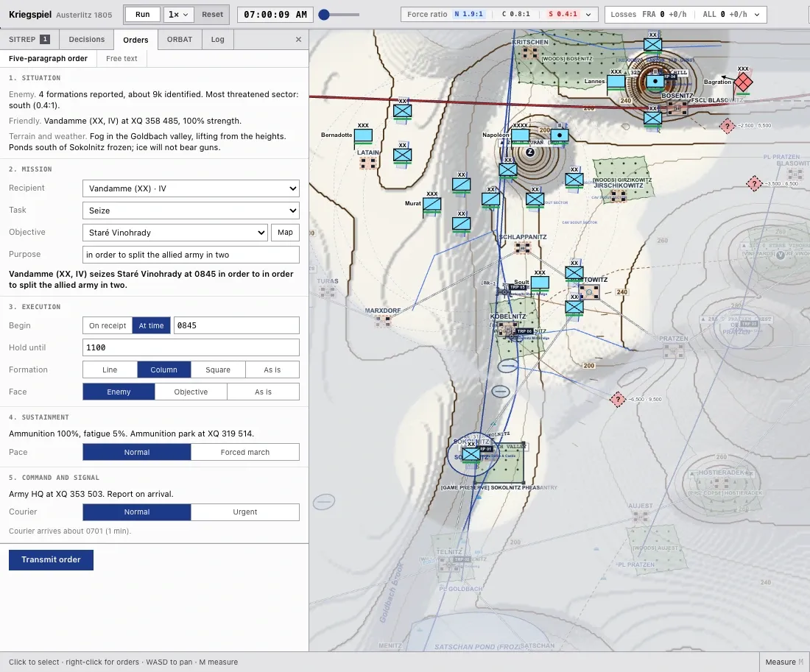Set Begin to On receipt
This screenshot has height=672, width=810.
108,325
